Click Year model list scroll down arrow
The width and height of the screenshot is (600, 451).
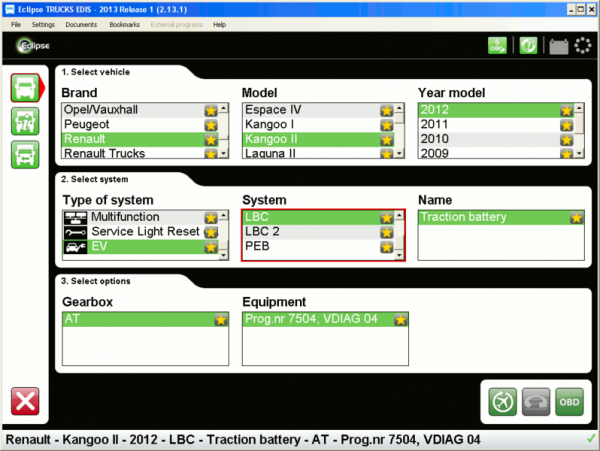pyautogui.click(x=579, y=153)
